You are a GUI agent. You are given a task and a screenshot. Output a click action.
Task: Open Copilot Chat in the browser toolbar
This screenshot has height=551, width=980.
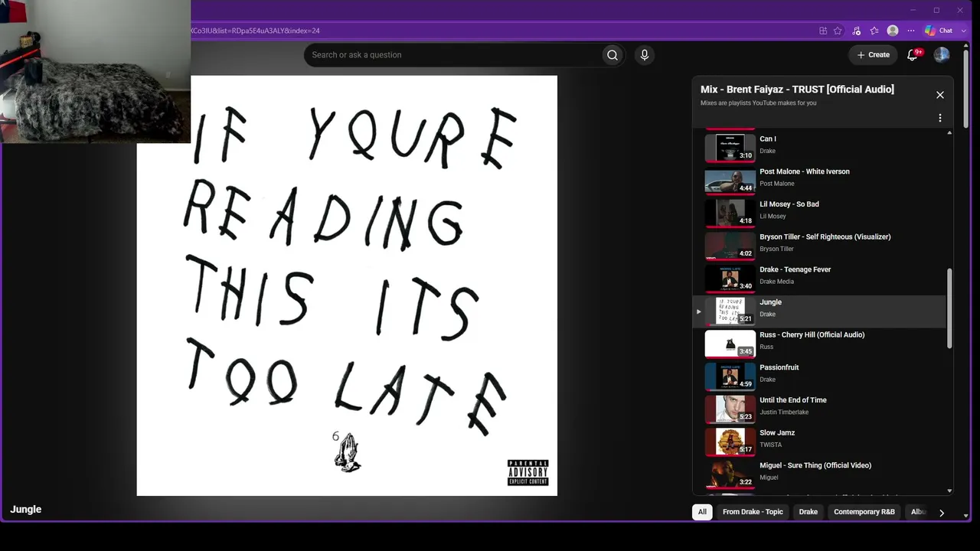click(x=939, y=31)
